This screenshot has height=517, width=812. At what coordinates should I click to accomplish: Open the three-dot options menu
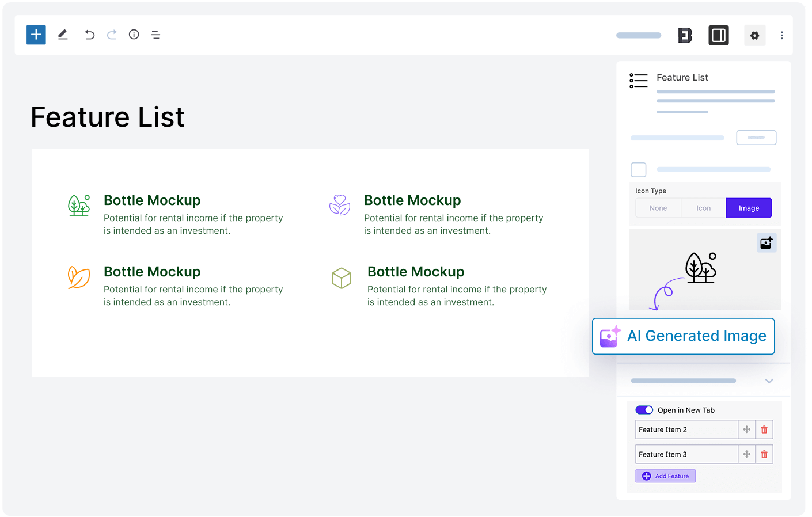point(781,36)
